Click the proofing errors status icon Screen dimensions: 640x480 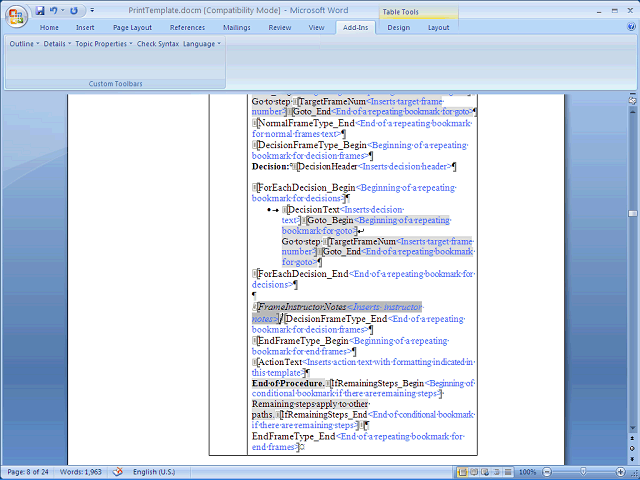pos(118,472)
